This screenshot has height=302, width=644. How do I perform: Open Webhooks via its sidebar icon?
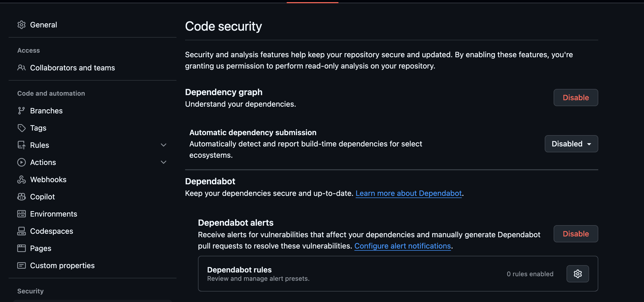tap(22, 179)
